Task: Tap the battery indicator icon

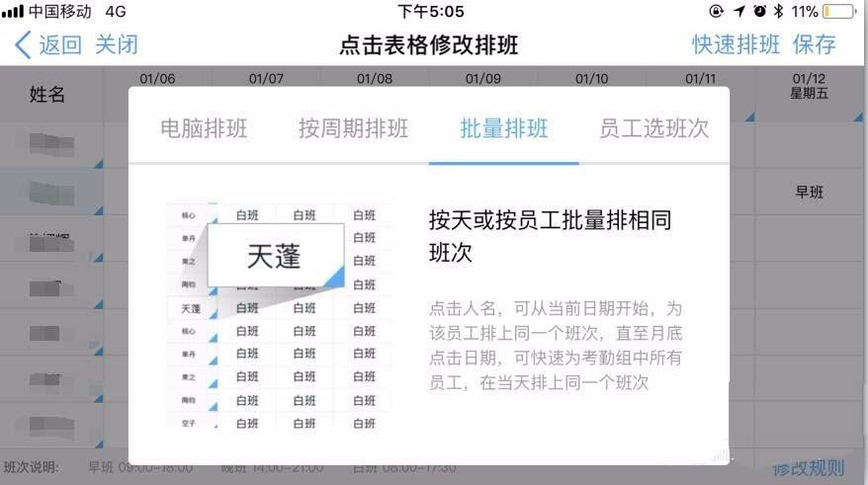Action: click(x=839, y=11)
